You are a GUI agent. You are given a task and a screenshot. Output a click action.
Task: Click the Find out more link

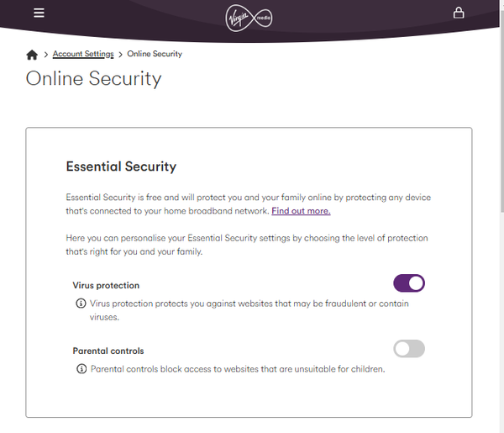pyautogui.click(x=301, y=211)
